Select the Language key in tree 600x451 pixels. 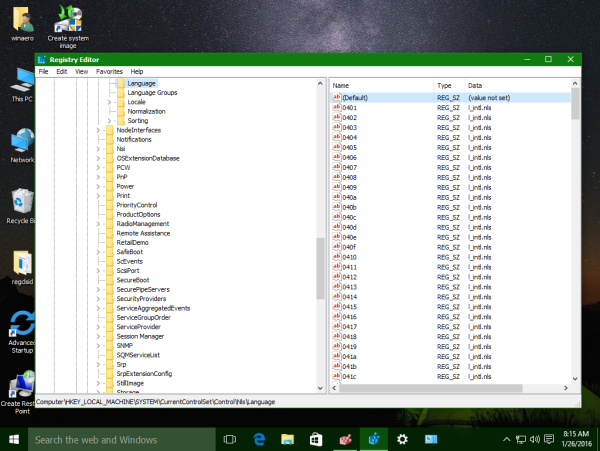141,83
